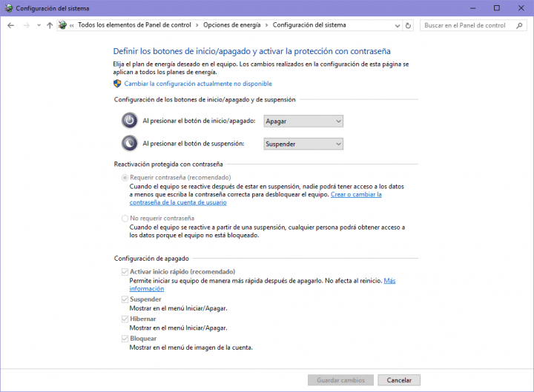Image resolution: width=534 pixels, height=392 pixels.
Task: Expand the address bar history dropdown
Action: [397, 25]
